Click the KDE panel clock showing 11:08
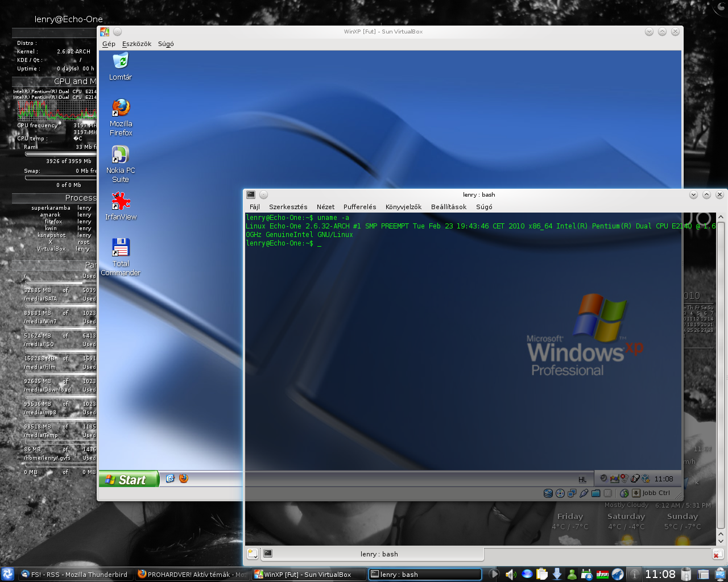Screen dimensions: 728x582 (660, 575)
